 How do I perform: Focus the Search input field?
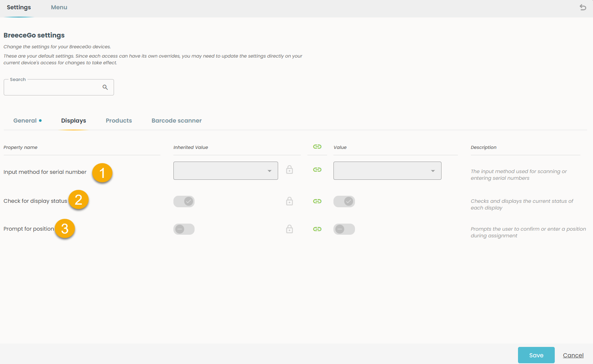59,87
